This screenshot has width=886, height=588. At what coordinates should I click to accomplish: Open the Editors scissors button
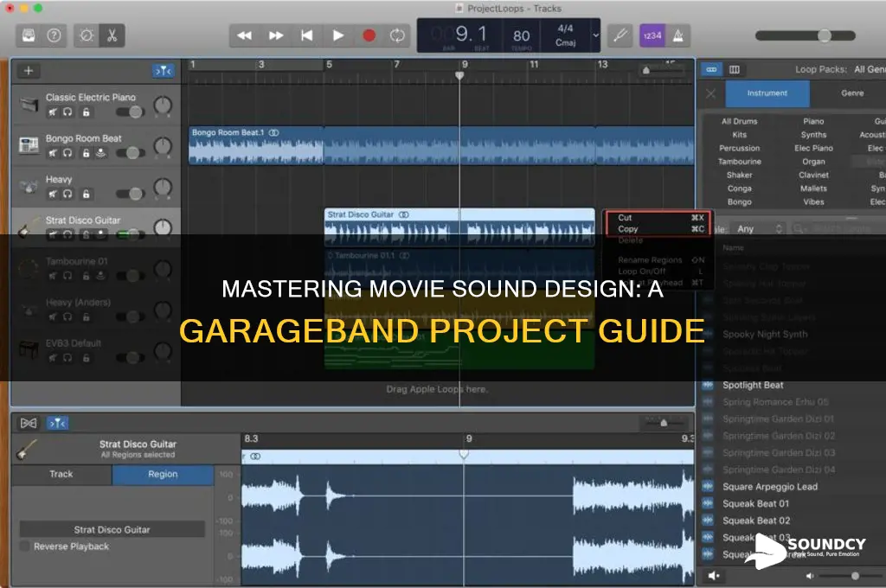pos(112,35)
